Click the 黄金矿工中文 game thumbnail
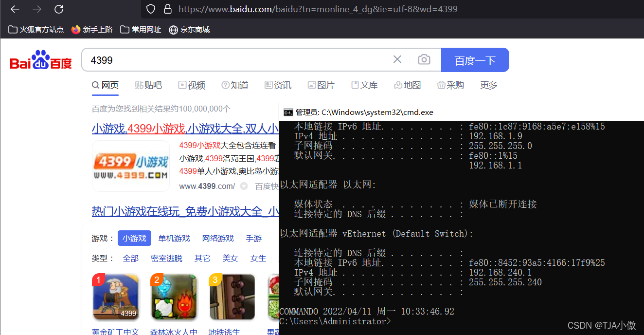 116,297
